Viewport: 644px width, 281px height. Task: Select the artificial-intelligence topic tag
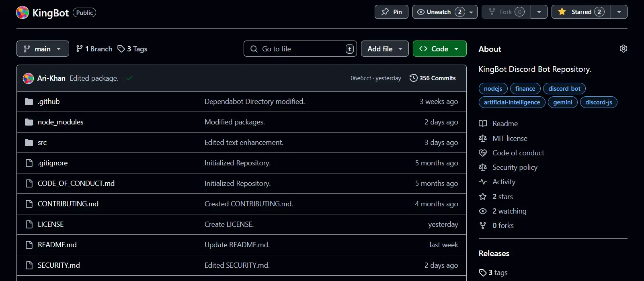pos(512,102)
